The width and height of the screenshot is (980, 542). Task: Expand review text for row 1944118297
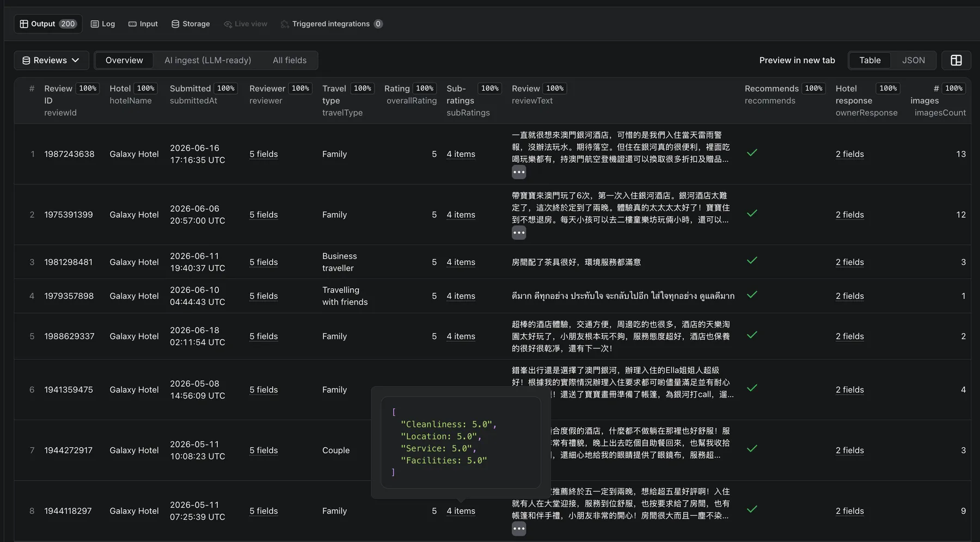click(519, 529)
